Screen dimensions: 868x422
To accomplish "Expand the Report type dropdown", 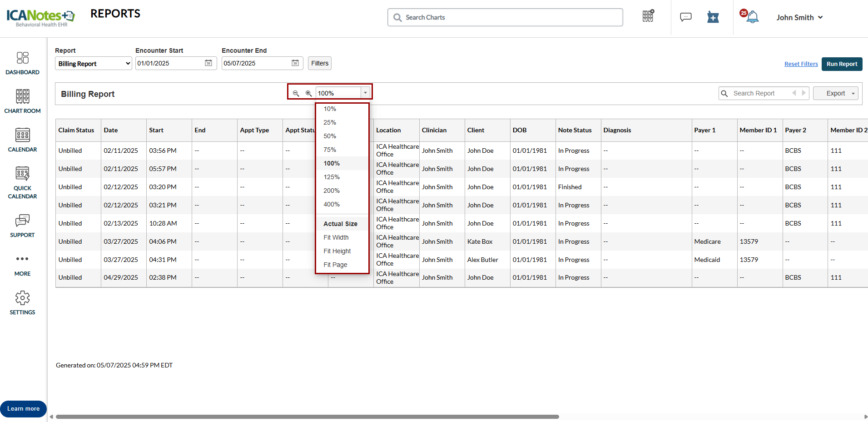I will (x=94, y=63).
